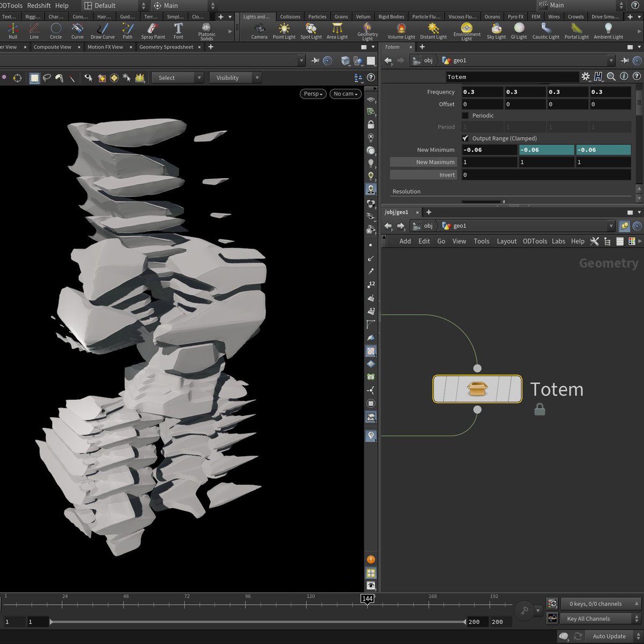The width and height of the screenshot is (644, 644).
Task: Open the No cam camera dropdown
Action: point(345,94)
